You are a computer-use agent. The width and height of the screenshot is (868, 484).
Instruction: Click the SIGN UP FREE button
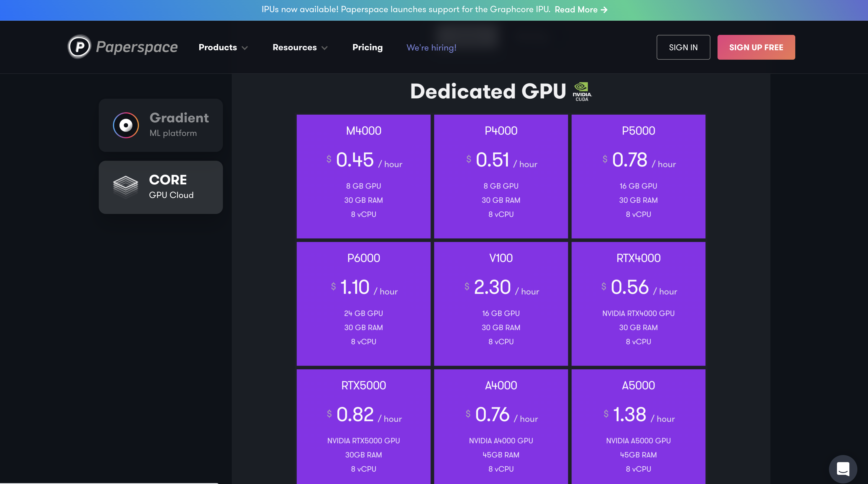pyautogui.click(x=757, y=47)
